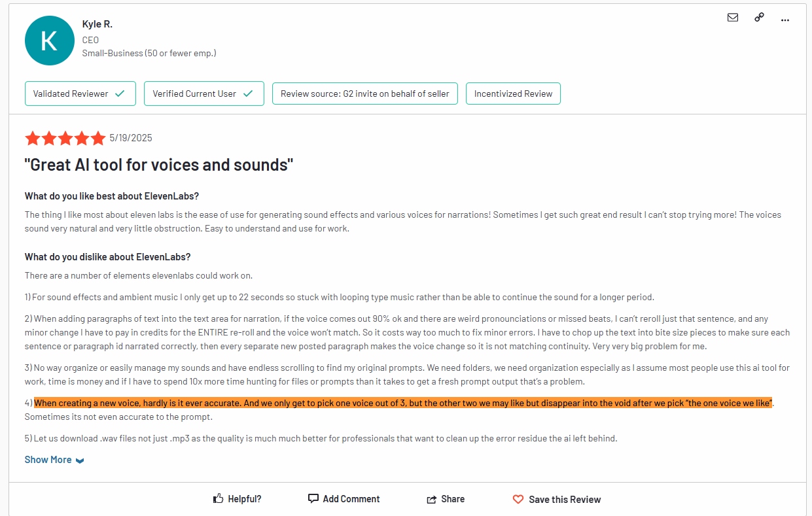This screenshot has width=812, height=516.
Task: Click the orange highlighted review sentence
Action: point(403,403)
